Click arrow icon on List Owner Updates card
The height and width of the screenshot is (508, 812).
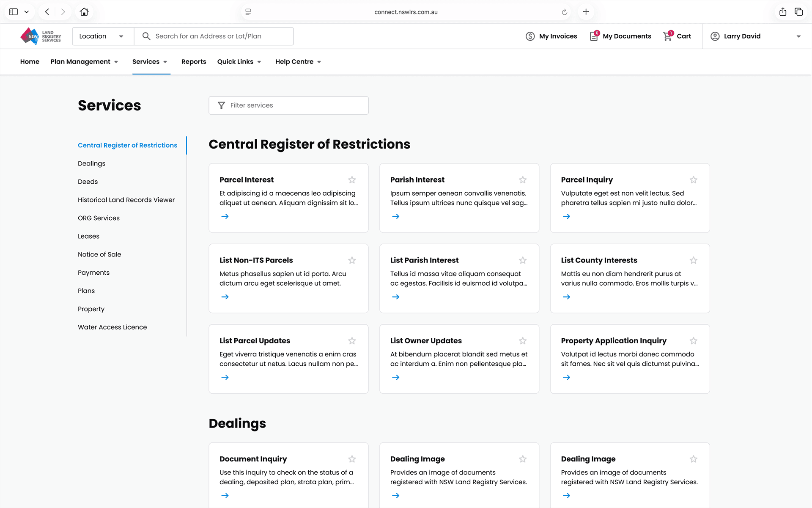pyautogui.click(x=396, y=377)
